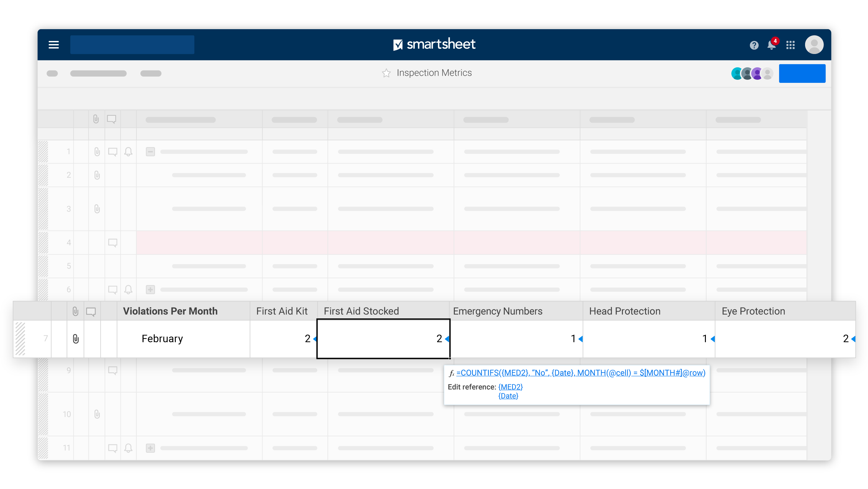Favorite Inspection Metrics with the star
Image resolution: width=868 pixels, height=489 pixels.
(x=386, y=73)
